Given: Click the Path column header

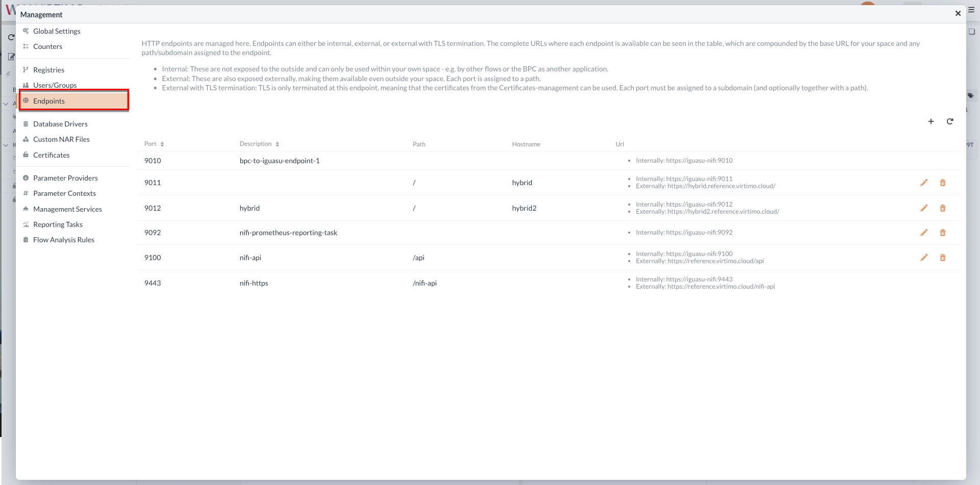Looking at the screenshot, I should click(x=419, y=144).
